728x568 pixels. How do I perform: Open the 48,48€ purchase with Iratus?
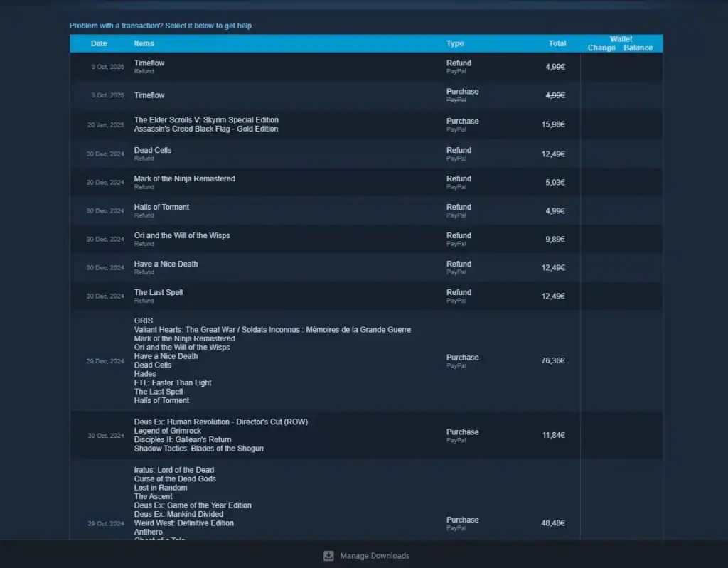[174, 470]
